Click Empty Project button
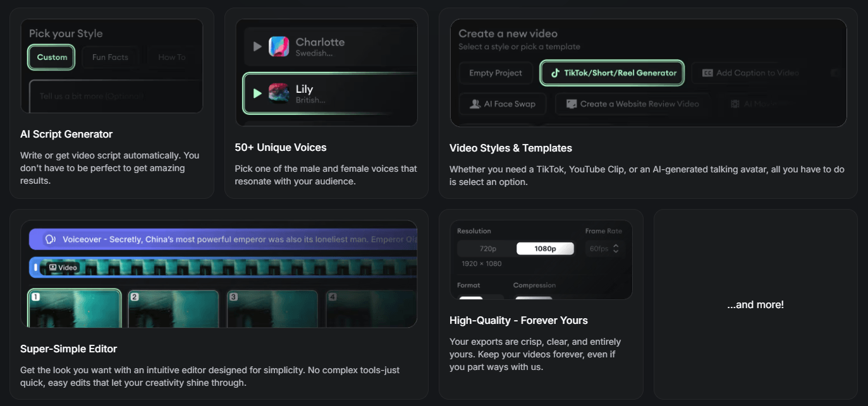 [x=496, y=73]
